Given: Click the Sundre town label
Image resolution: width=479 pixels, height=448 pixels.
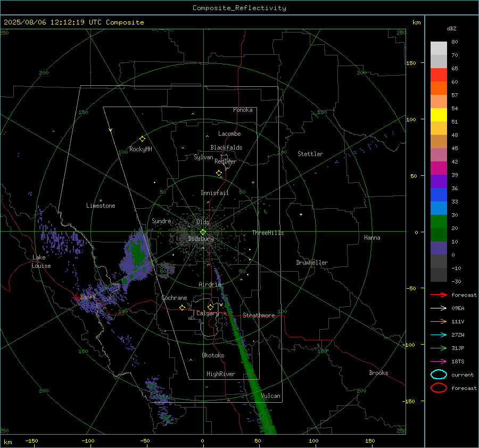Looking at the screenshot, I should (x=161, y=221).
